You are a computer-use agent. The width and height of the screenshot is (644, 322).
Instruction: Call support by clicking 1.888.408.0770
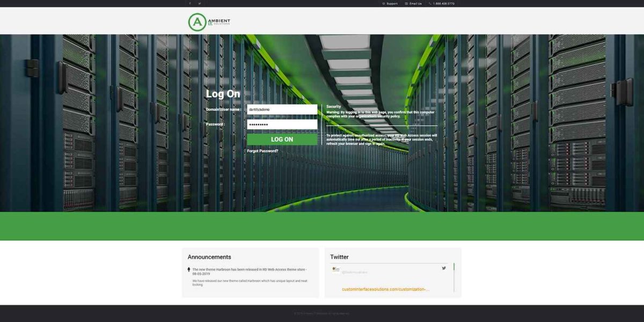click(x=444, y=3)
